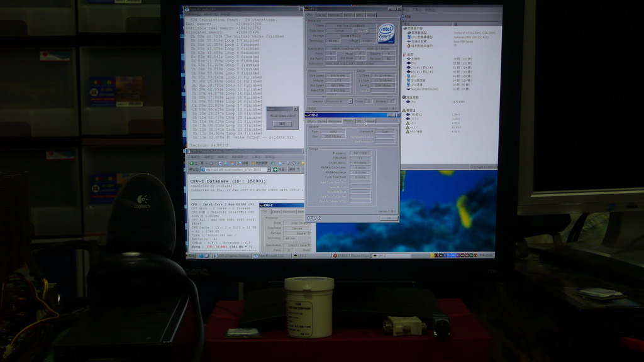Click the Internet Explorer Favorites star icon
Image resolution: width=644 pixels, height=362 pixels.
pyautogui.click(x=253, y=163)
